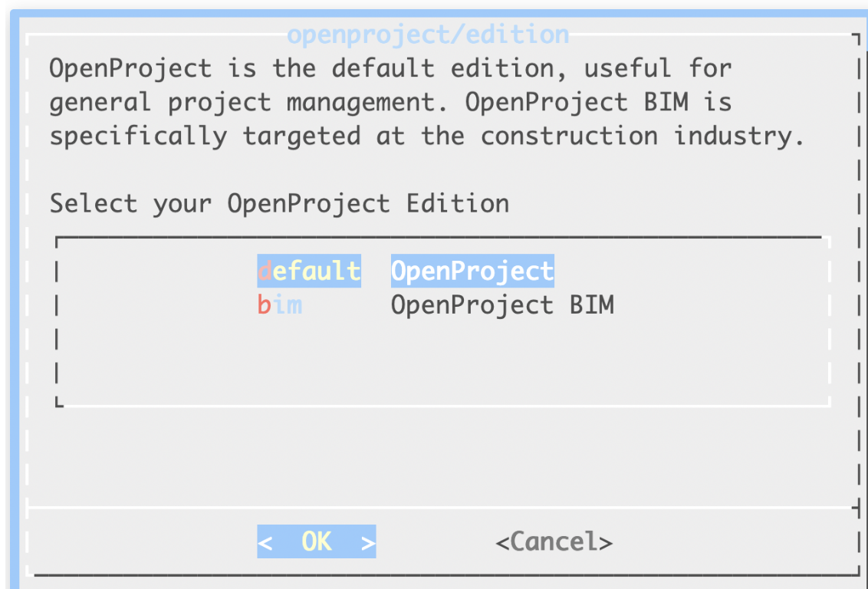Click the "OpenProject BIM" list entry

click(x=502, y=305)
